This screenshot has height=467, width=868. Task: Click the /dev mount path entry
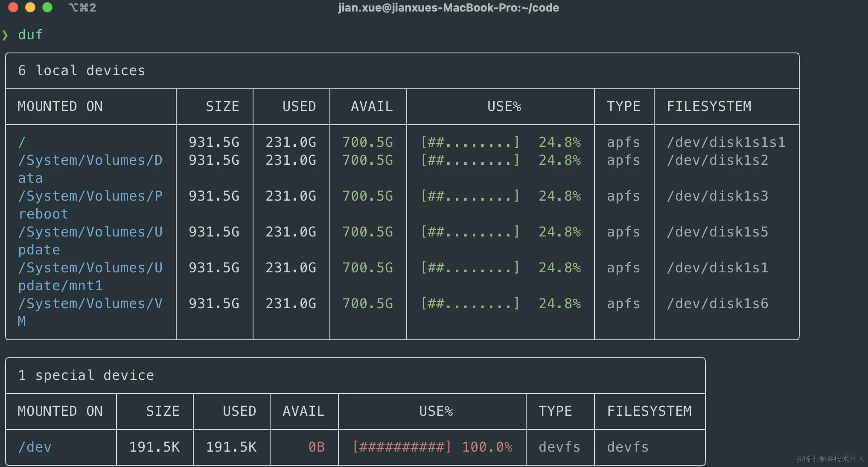(35, 447)
